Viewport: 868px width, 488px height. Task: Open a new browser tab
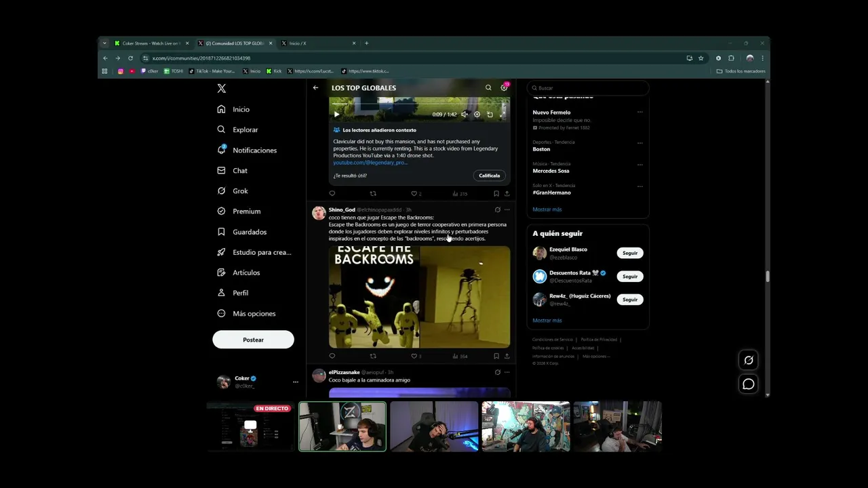pyautogui.click(x=367, y=43)
